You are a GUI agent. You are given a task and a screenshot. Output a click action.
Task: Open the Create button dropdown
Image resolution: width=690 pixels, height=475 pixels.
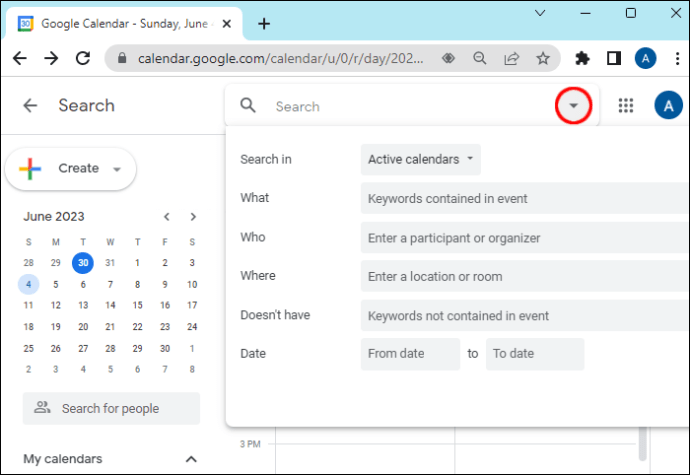point(117,169)
